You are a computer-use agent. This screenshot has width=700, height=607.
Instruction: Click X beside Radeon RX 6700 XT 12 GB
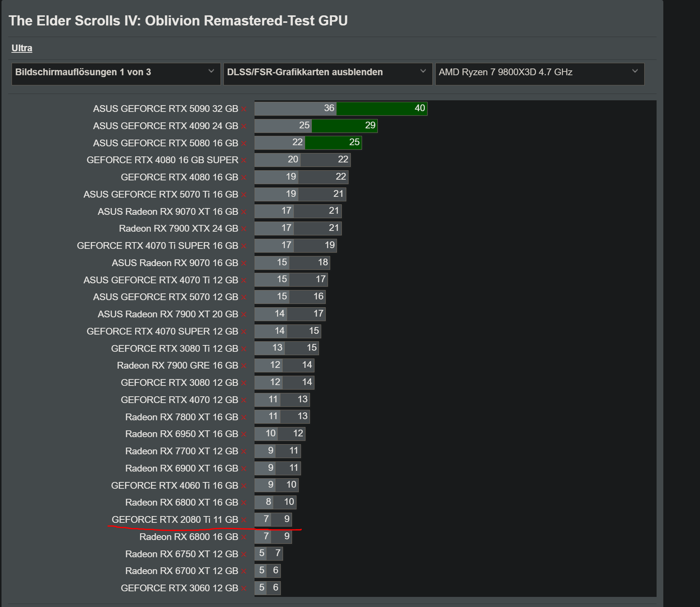tap(244, 571)
